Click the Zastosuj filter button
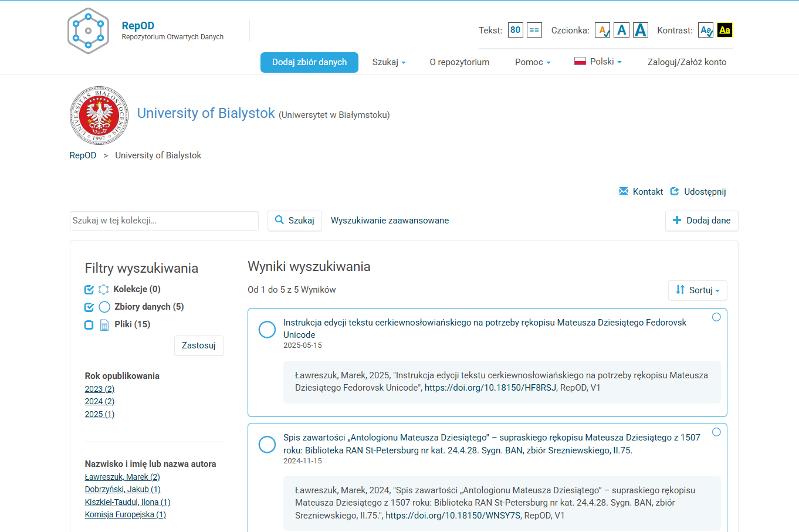 tap(199, 345)
